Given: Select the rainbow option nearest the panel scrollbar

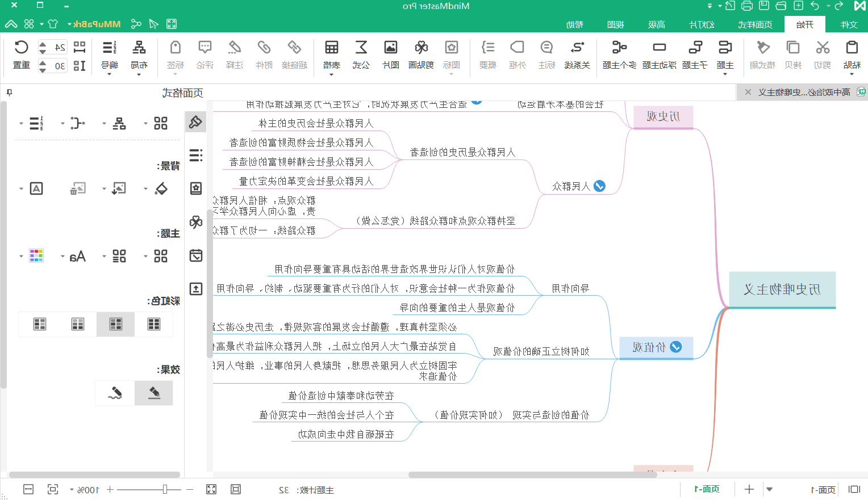Looking at the screenshot, I should (x=40, y=324).
